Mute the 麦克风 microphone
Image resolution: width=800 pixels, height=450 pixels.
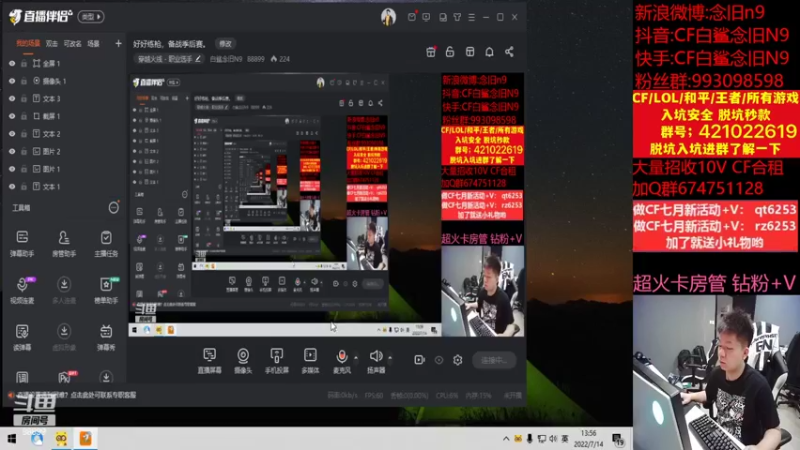342,360
